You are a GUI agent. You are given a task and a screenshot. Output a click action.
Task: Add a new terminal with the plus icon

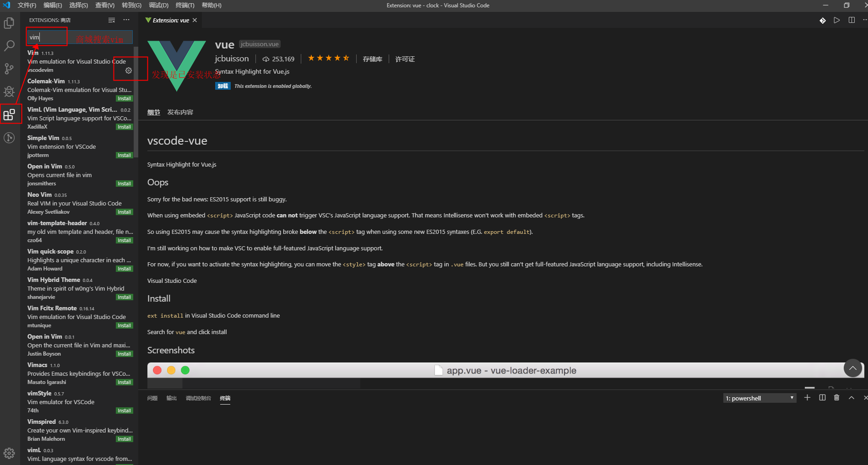[x=807, y=398]
